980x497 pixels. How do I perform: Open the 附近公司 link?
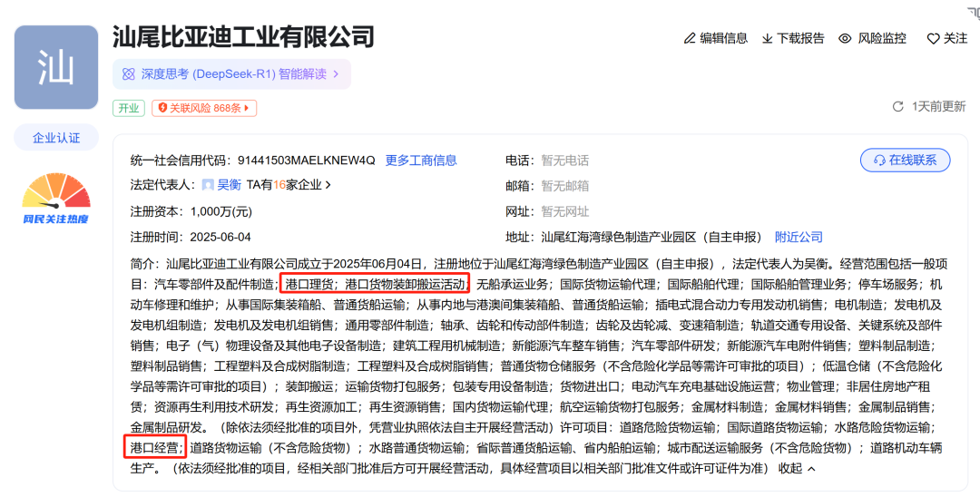[799, 238]
